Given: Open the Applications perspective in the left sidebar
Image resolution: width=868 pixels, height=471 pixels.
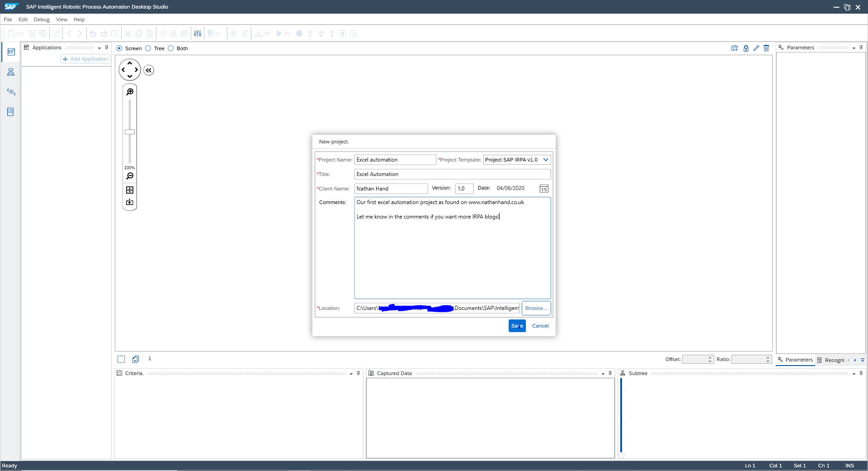Looking at the screenshot, I should point(11,52).
